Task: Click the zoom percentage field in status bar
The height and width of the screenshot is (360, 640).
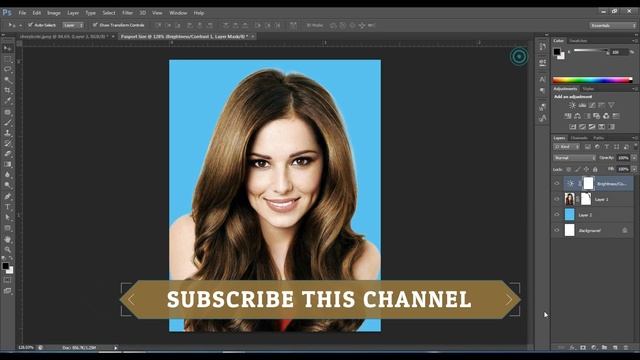Action: click(26, 348)
